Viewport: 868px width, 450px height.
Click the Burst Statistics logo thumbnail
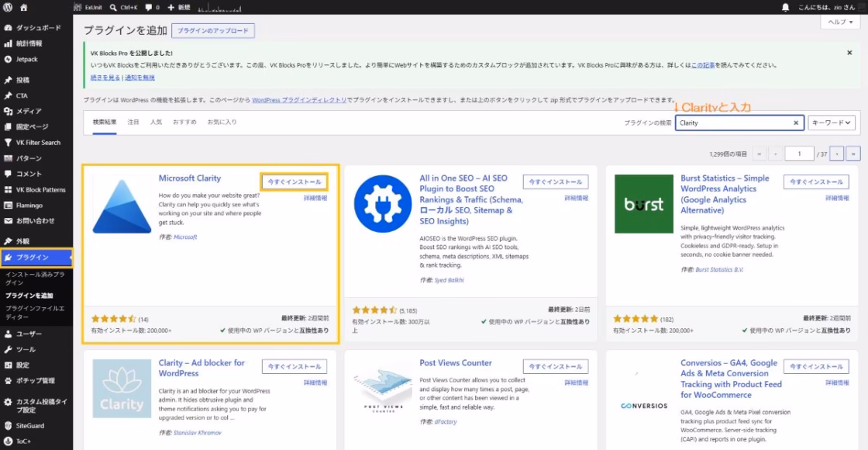point(643,204)
